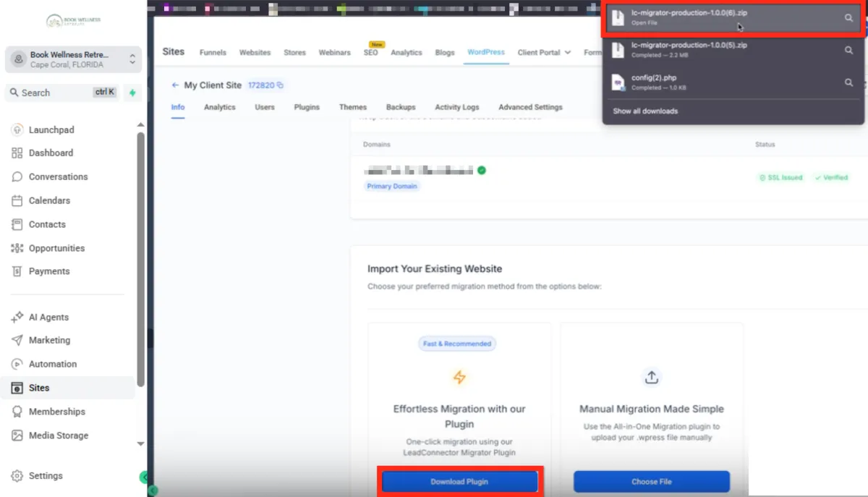Open the Themes sub-tab

click(353, 107)
